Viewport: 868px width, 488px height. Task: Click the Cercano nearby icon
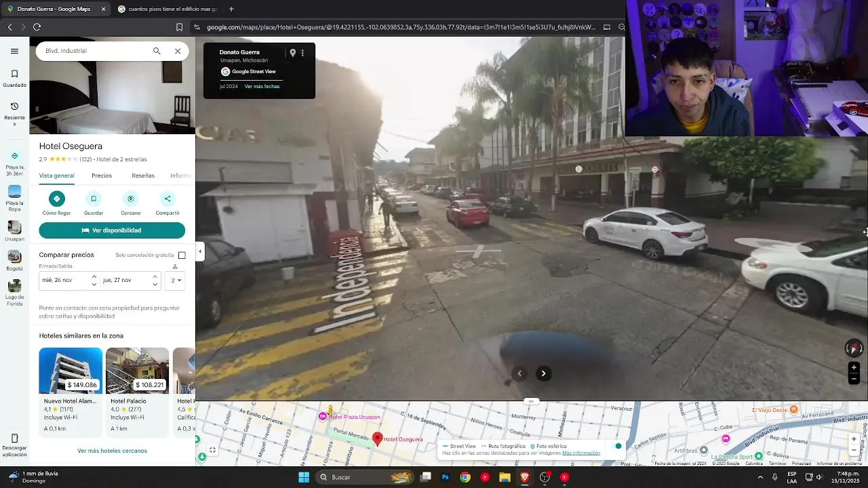pyautogui.click(x=131, y=199)
